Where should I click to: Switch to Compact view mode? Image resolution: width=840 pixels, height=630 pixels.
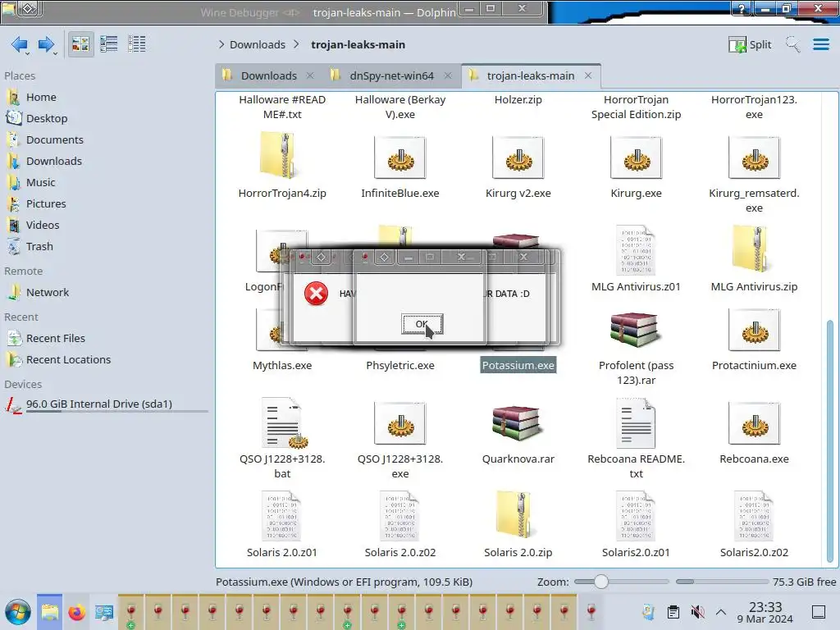pos(109,44)
